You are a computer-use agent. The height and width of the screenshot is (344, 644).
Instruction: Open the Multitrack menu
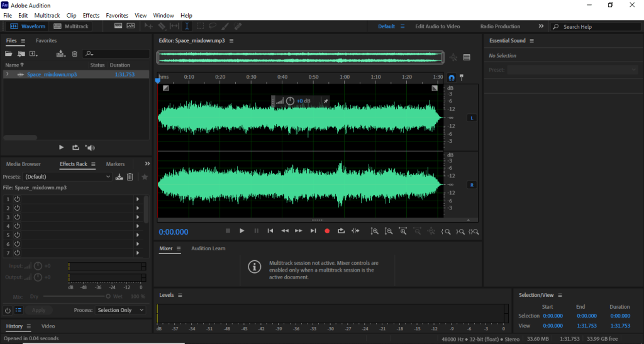pos(47,15)
